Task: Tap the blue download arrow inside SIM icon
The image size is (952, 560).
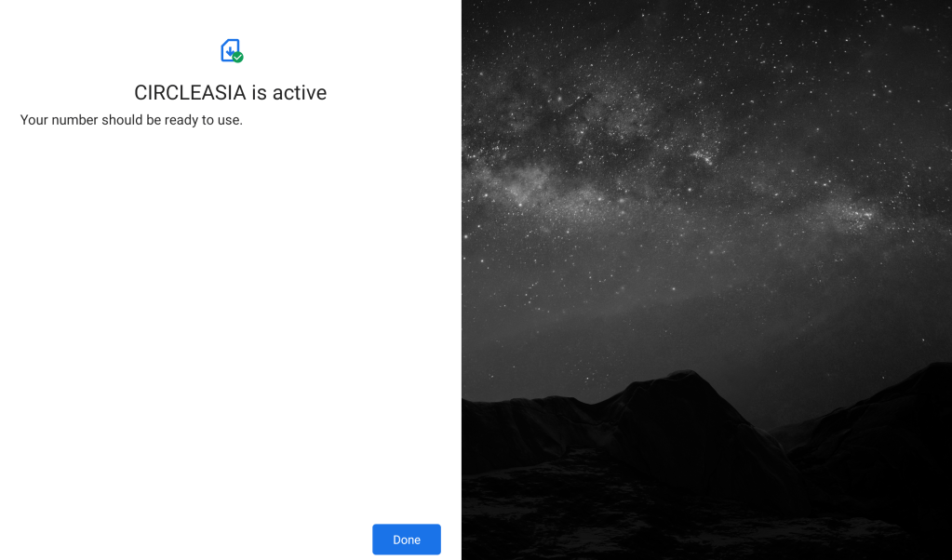Action: pyautogui.click(x=230, y=51)
